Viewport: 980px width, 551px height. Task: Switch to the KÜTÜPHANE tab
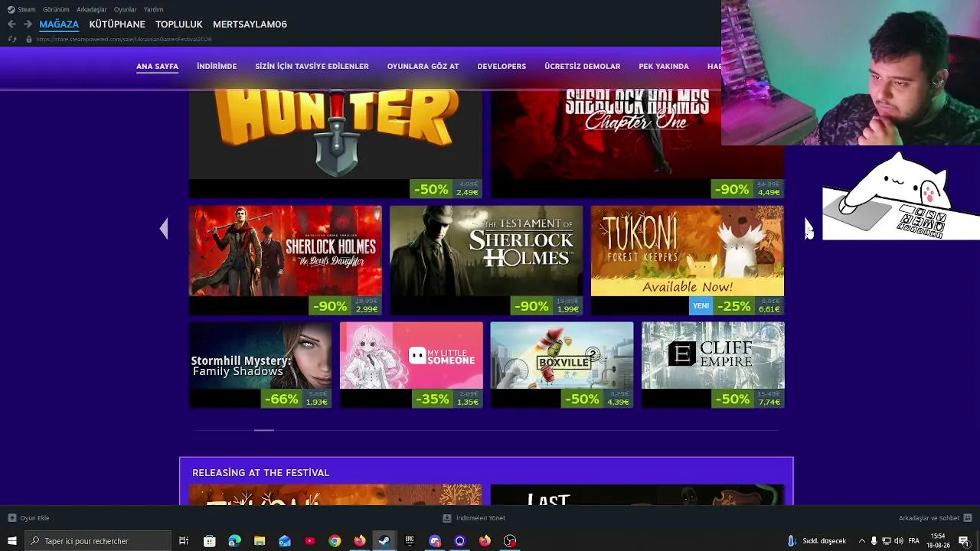tap(117, 24)
